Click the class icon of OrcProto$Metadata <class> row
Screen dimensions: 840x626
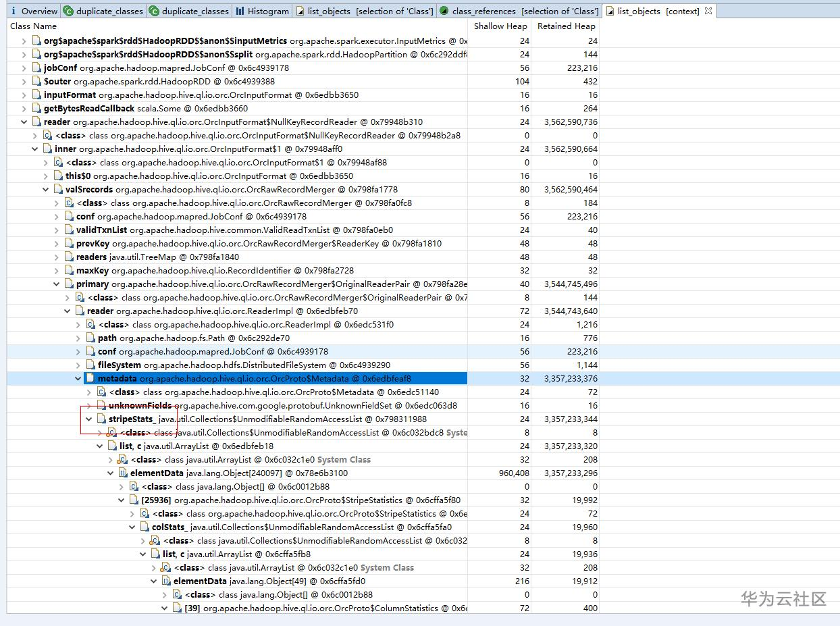101,392
